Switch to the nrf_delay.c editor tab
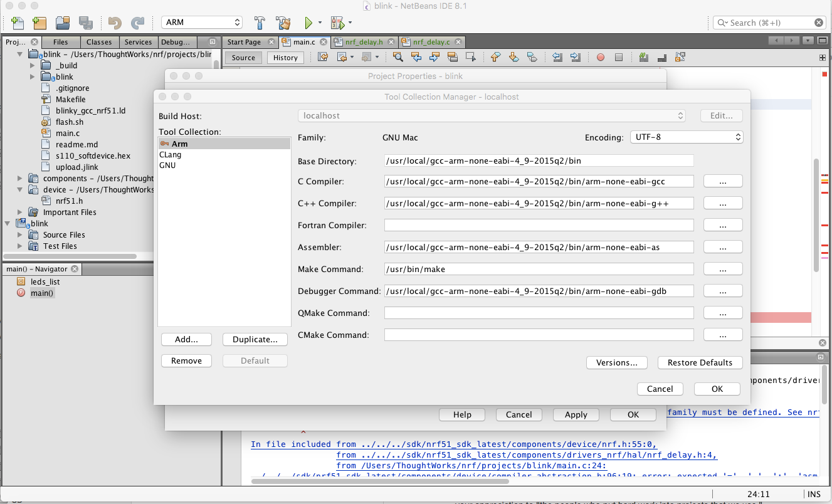 pyautogui.click(x=431, y=42)
